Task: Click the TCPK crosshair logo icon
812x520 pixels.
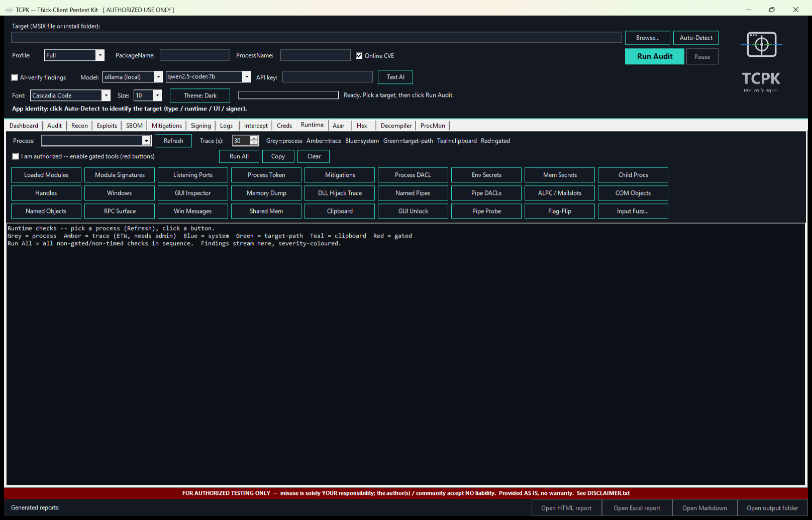Action: [x=761, y=45]
